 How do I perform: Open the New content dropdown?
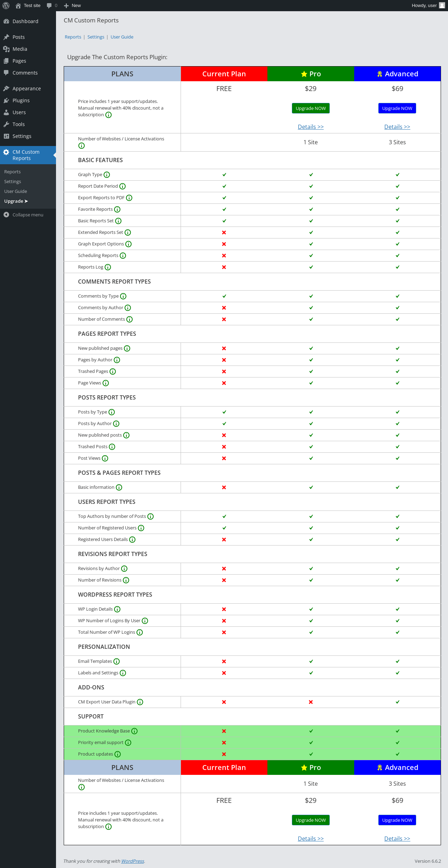click(72, 6)
